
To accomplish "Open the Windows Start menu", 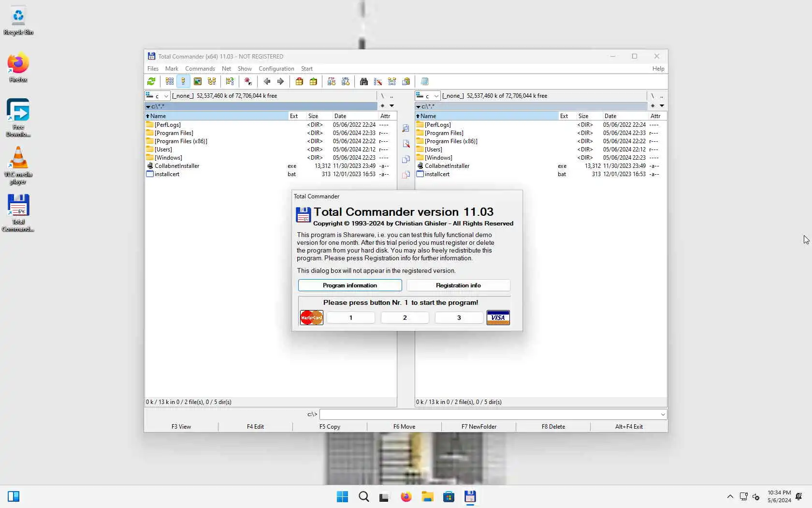I will 342,497.
